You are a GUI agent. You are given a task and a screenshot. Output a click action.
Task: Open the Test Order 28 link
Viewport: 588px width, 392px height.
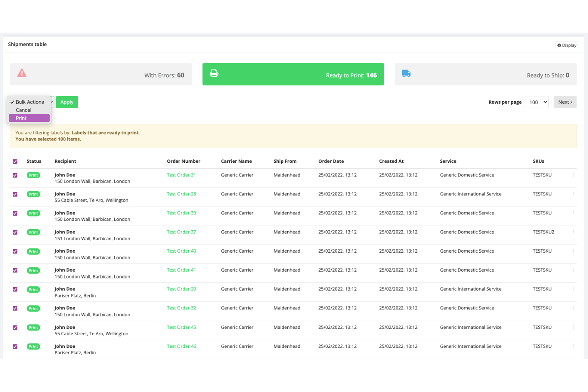(x=181, y=194)
